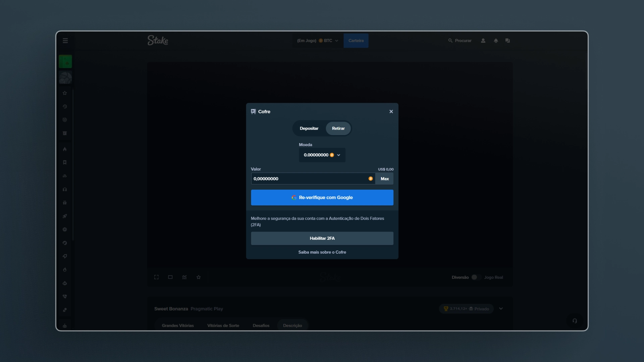Favorite the game with the star icon
644x362 pixels.
[x=198, y=277]
